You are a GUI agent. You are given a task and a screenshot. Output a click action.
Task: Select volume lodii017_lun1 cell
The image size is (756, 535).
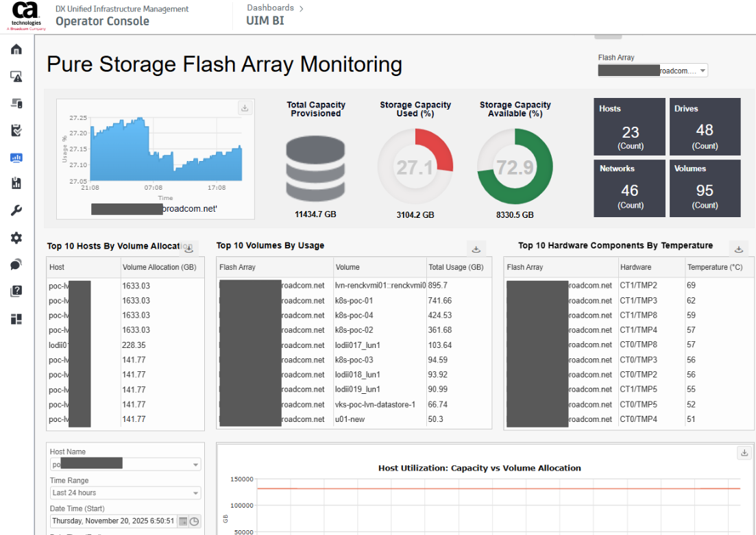coord(357,345)
